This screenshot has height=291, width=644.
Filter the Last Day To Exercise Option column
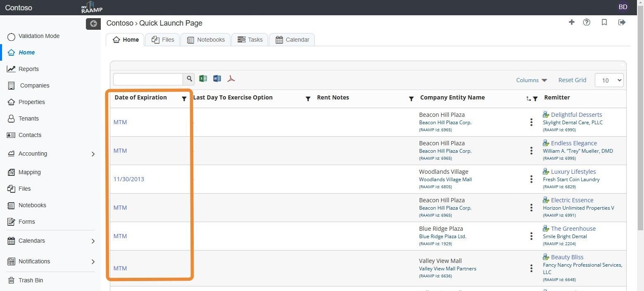coord(308,99)
